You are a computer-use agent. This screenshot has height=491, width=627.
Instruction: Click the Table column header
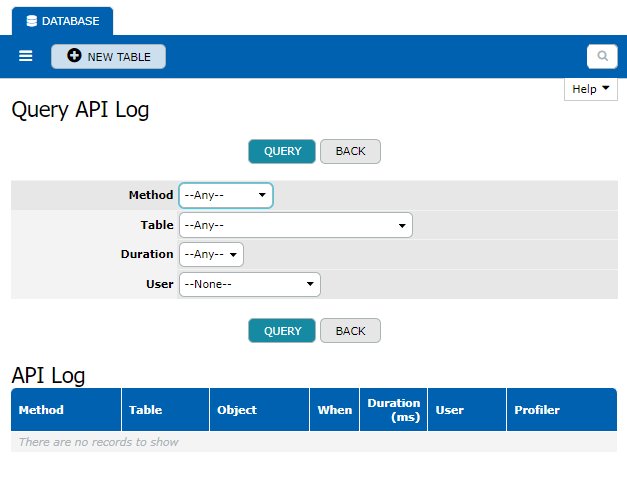(x=166, y=410)
